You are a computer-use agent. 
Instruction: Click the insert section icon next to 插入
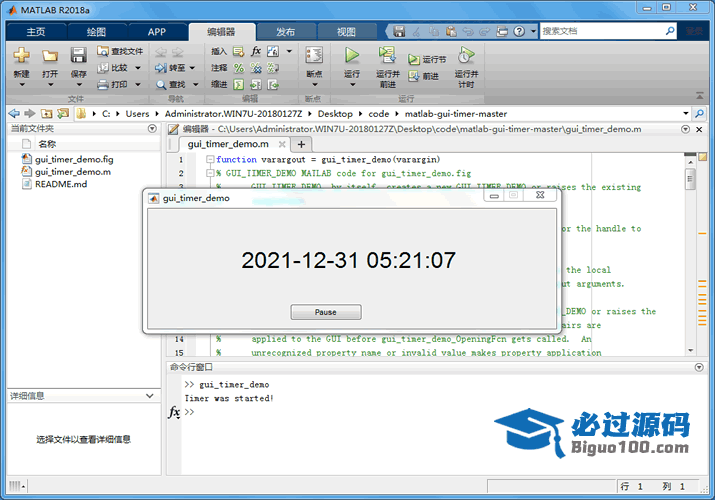pyautogui.click(x=238, y=51)
